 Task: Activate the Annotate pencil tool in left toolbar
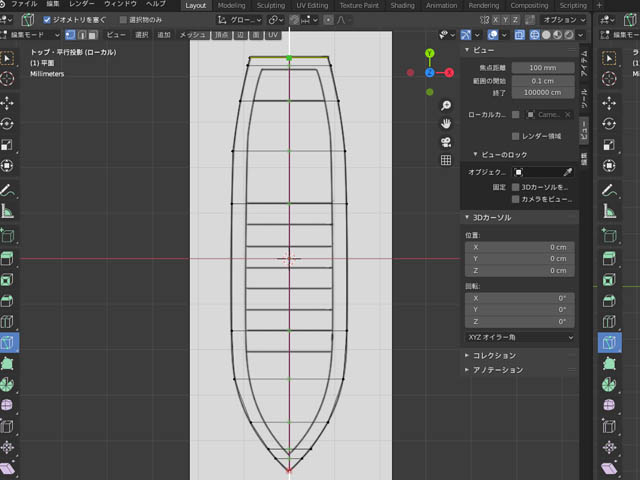click(7, 190)
